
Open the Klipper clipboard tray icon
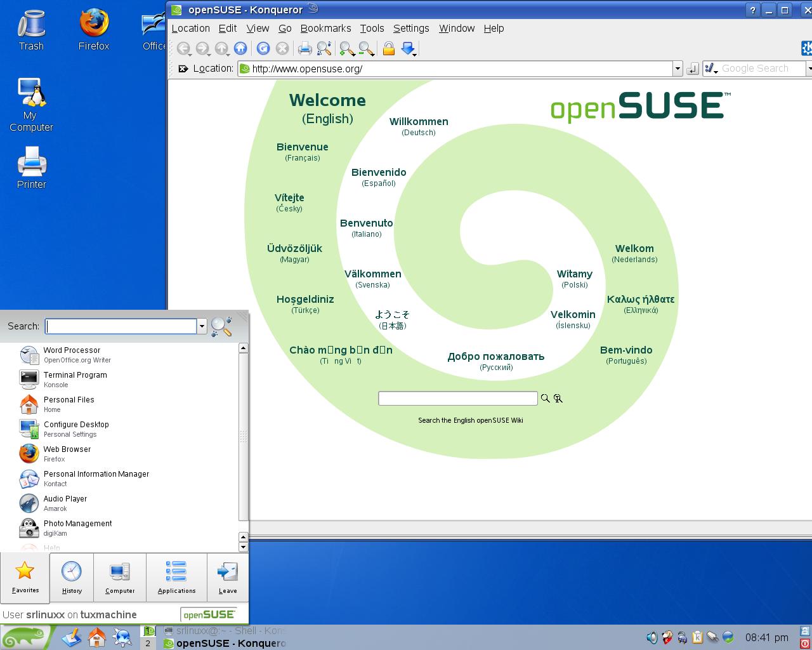(697, 637)
